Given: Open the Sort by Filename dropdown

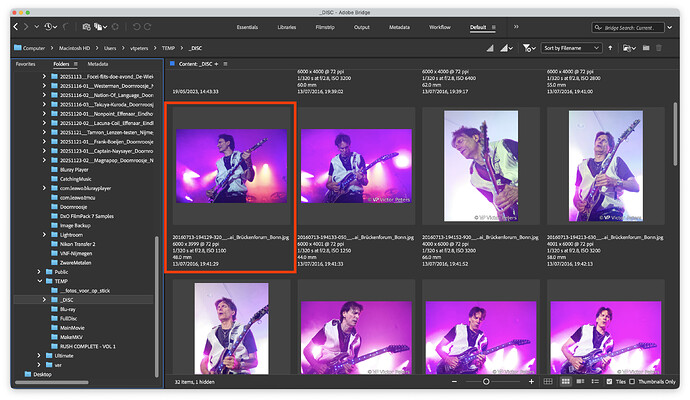Looking at the screenshot, I should click(570, 47).
